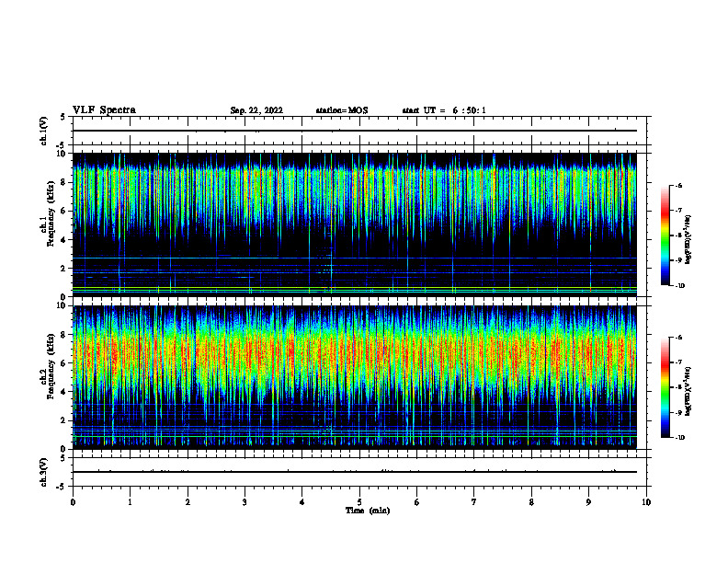Click the "ch.1(V)" voltage axis label
The width and height of the screenshot is (728, 563).
tap(43, 131)
